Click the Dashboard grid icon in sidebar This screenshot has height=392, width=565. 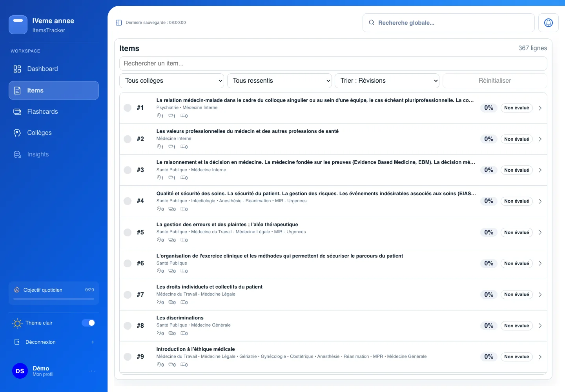pyautogui.click(x=17, y=69)
